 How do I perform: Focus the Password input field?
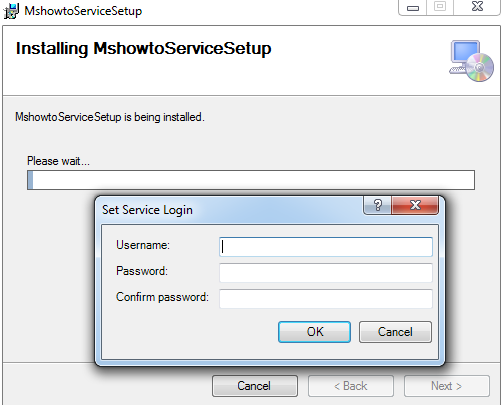[326, 273]
